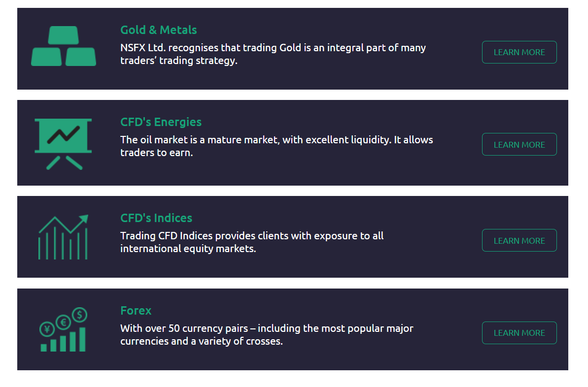Click the Forex currency bars icon
This screenshot has height=387, width=588.
[x=64, y=329]
